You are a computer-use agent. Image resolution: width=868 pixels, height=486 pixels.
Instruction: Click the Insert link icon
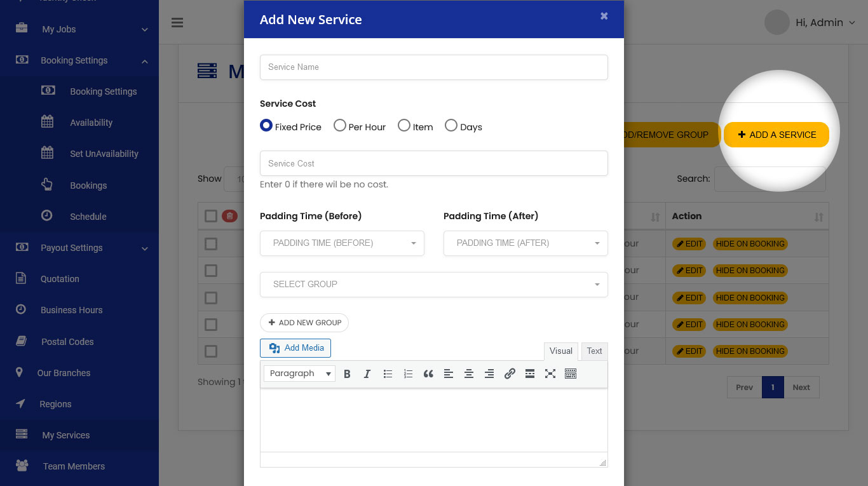click(x=510, y=374)
